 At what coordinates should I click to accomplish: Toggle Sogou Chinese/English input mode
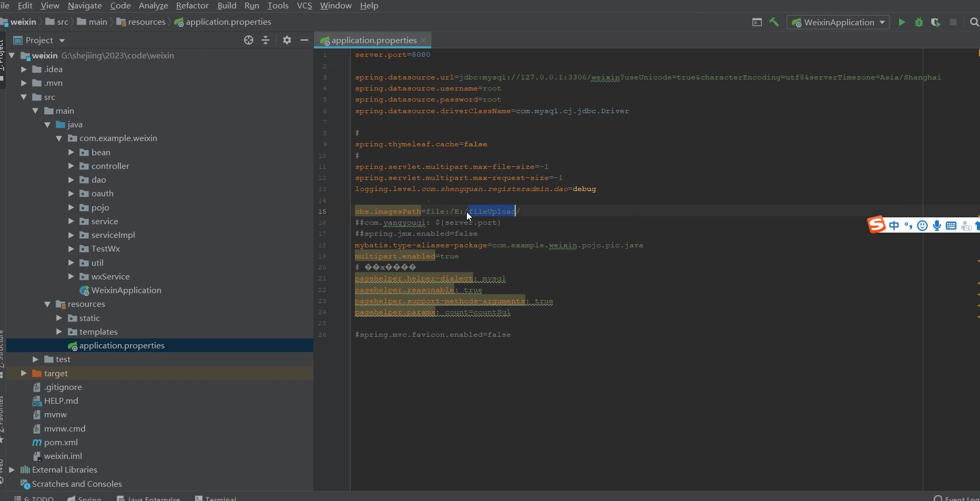(x=894, y=226)
